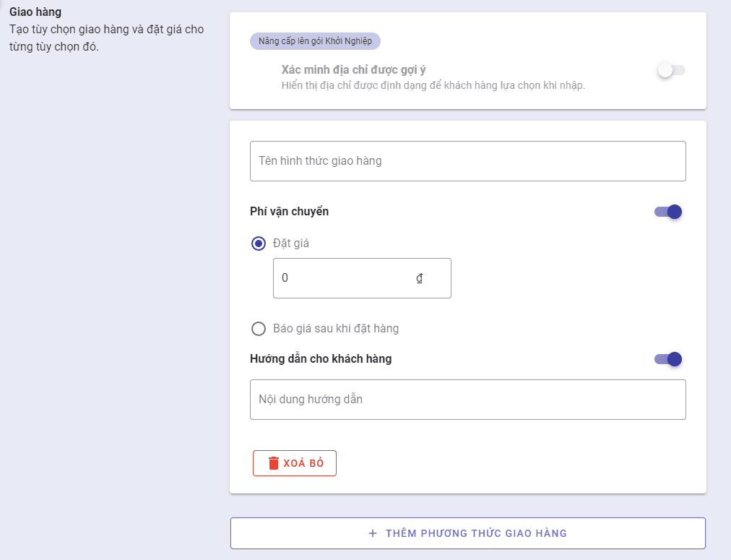Disable the Hướng dẫn cho khách hàng switch

click(668, 359)
